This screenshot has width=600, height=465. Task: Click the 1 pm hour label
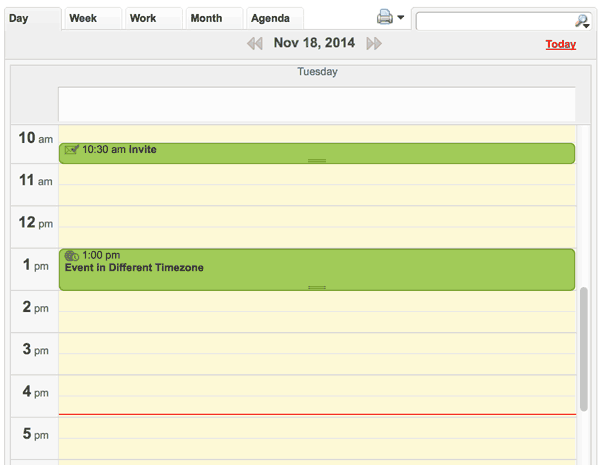pos(35,265)
